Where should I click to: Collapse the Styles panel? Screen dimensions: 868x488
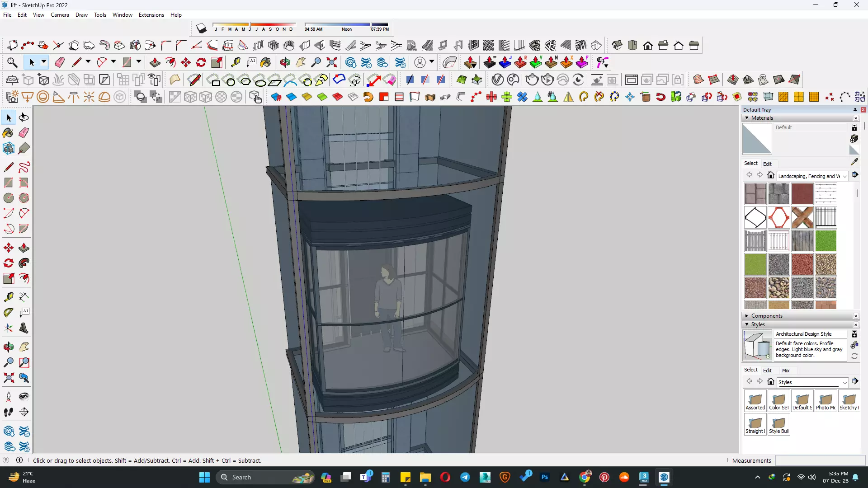point(747,324)
